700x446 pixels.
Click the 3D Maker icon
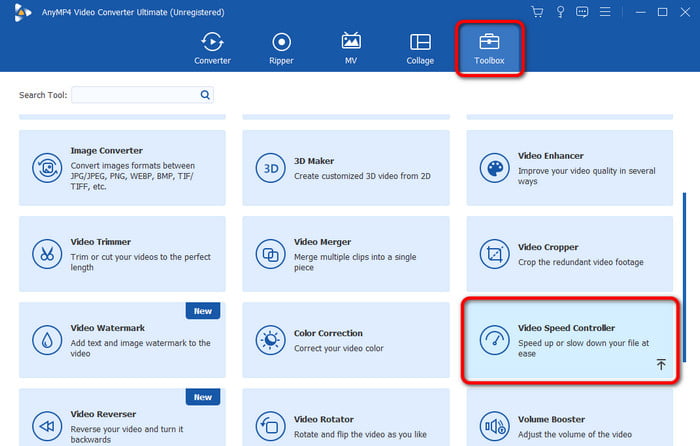tap(271, 168)
